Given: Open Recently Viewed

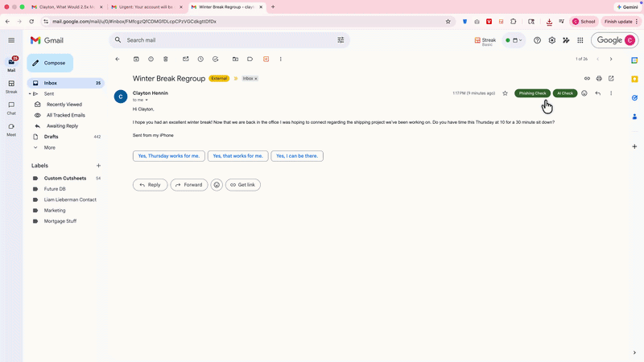Looking at the screenshot, I should (64, 105).
